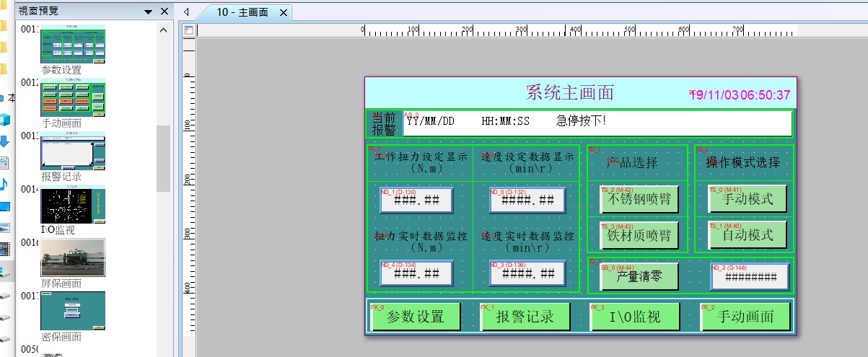Choose the 报警记录 preview thumbnail
This screenshot has width=868, height=357.
(73, 150)
